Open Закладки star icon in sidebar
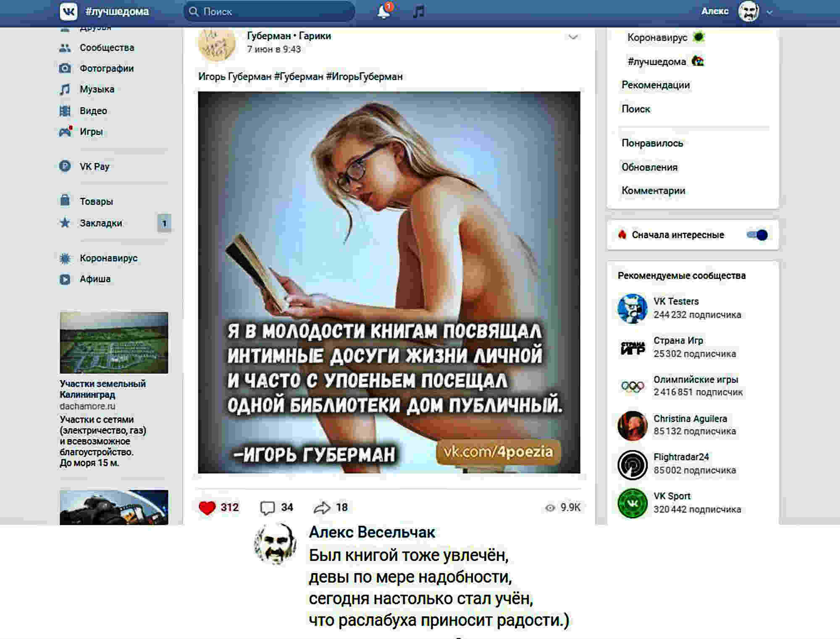840x639 pixels. [x=65, y=223]
